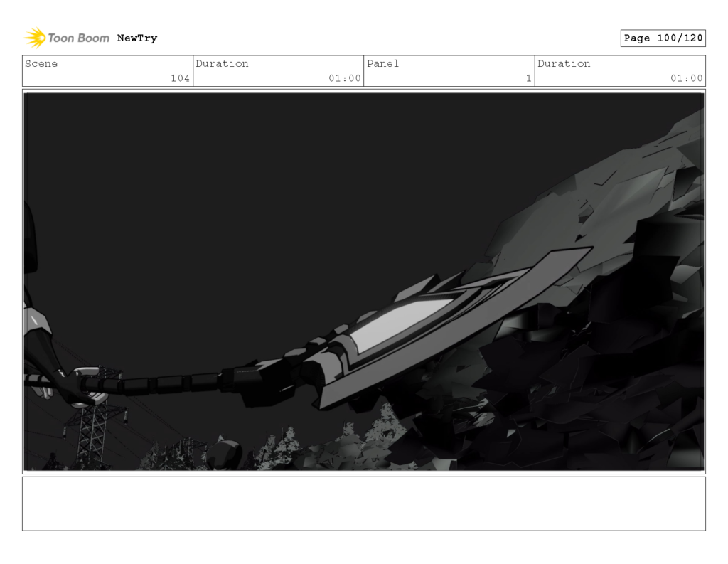Click the Scene label text
The height and width of the screenshot is (564, 728).
(x=41, y=63)
